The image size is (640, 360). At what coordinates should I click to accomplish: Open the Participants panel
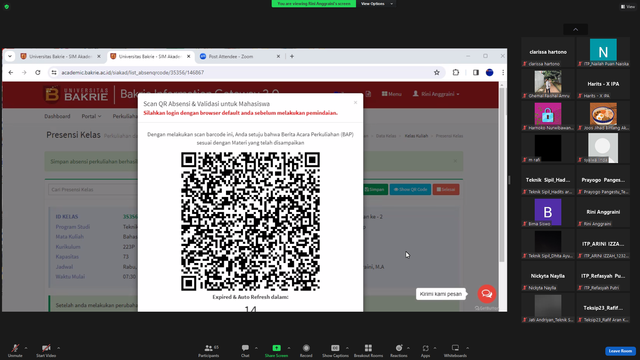[209, 350]
